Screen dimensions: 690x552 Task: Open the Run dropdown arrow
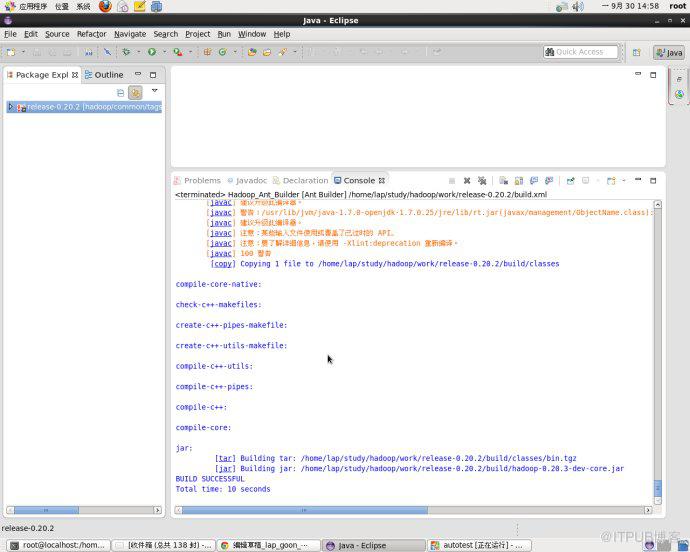164,52
